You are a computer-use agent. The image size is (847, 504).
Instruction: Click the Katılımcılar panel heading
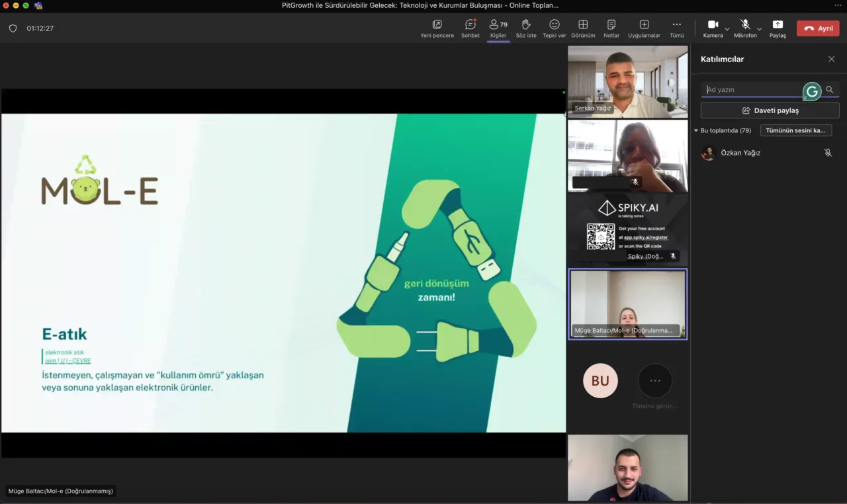pos(722,59)
